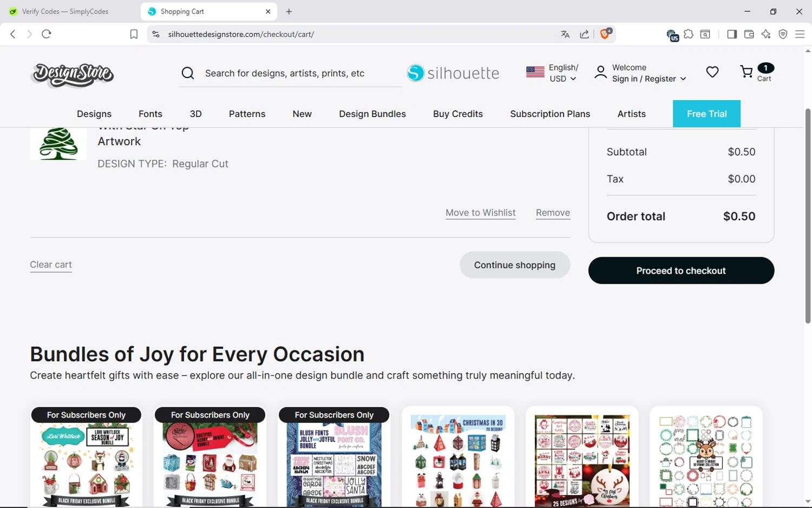This screenshot has width=812, height=508.
Task: Open Subscription Plans page
Action: coord(550,114)
